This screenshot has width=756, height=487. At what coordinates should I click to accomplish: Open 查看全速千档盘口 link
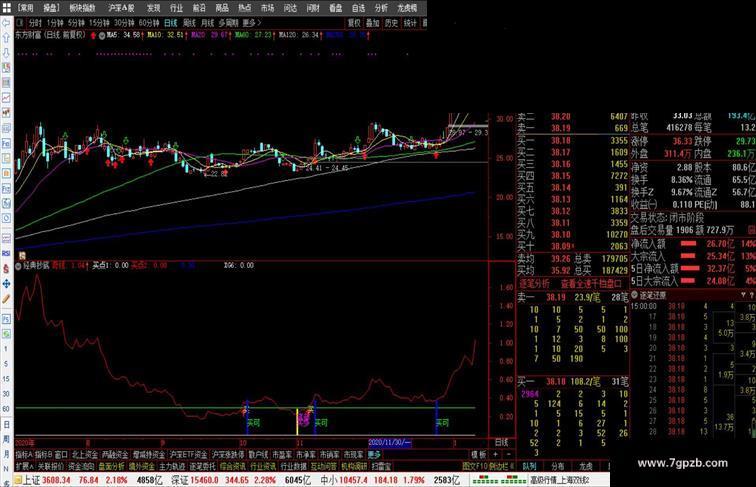click(592, 284)
